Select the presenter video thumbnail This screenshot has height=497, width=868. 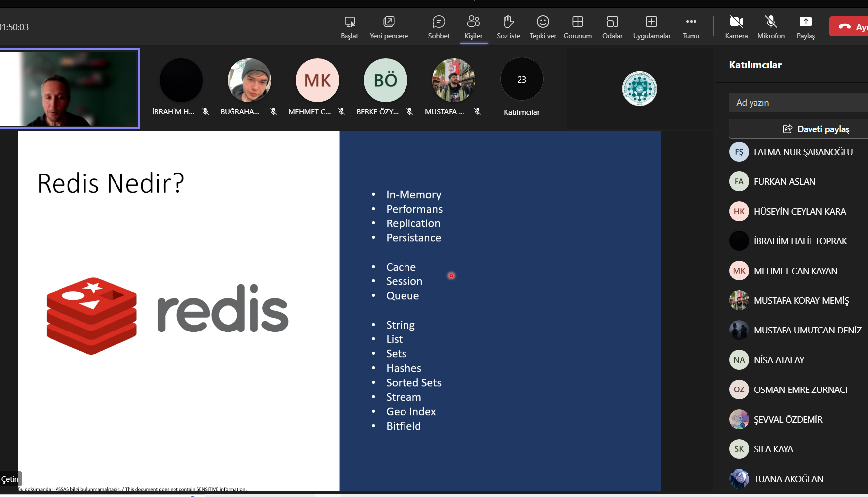[x=69, y=88]
